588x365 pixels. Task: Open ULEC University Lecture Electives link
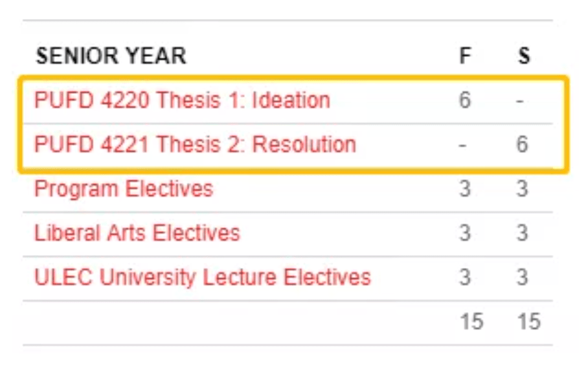203,277
